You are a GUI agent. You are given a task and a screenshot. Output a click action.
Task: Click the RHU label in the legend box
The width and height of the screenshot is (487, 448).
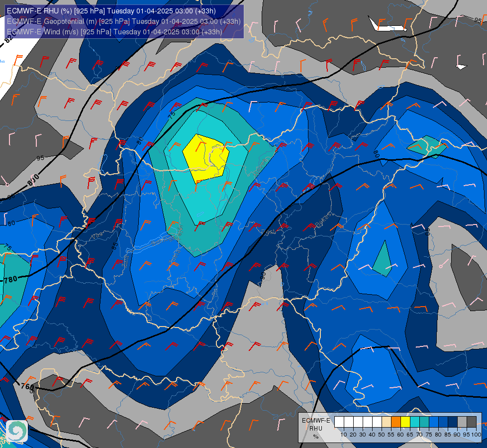316,429
